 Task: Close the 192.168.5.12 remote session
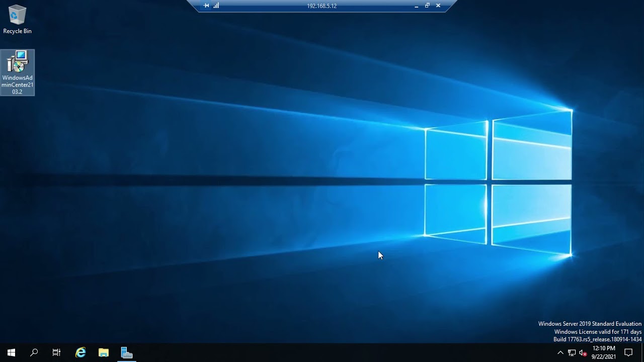438,6
